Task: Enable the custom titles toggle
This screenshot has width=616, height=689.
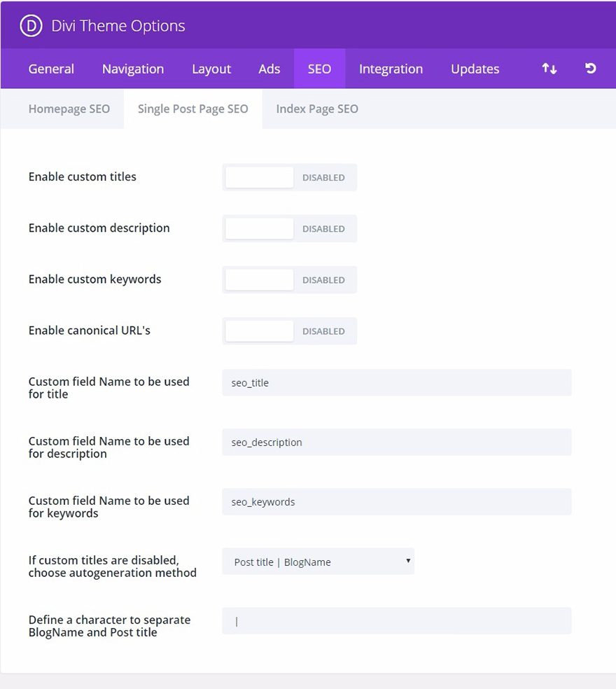Action: pos(259,177)
